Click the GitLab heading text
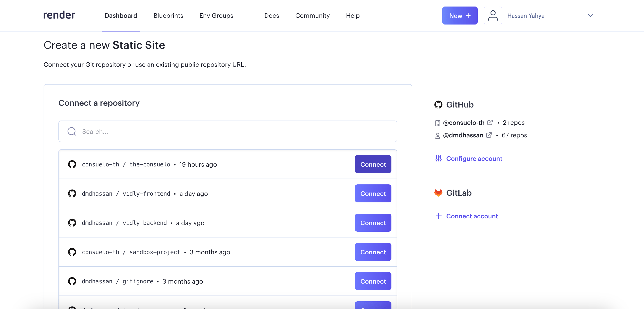This screenshot has width=644, height=309. pyautogui.click(x=459, y=193)
